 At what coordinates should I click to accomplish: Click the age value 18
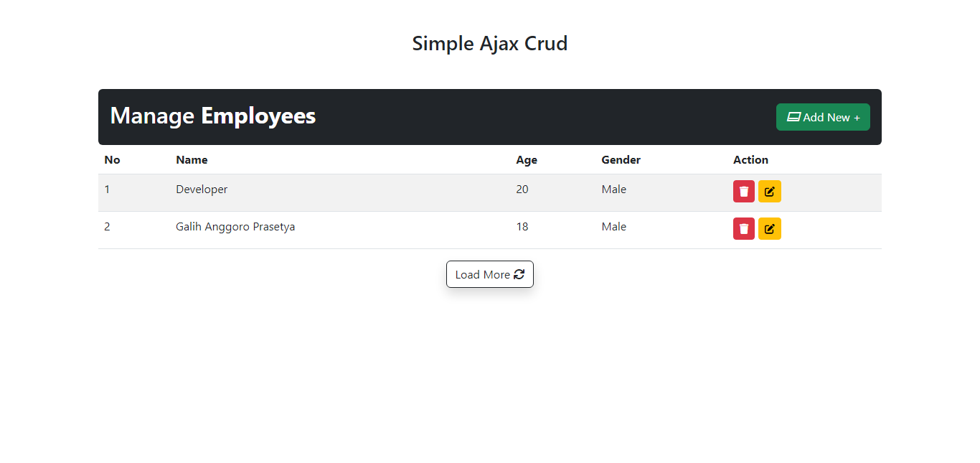(522, 227)
